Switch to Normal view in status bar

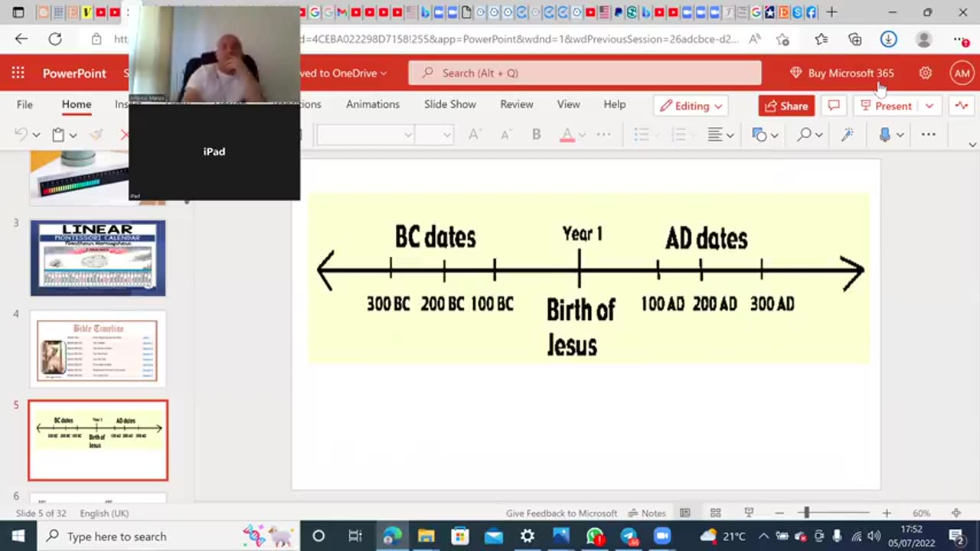click(x=685, y=513)
